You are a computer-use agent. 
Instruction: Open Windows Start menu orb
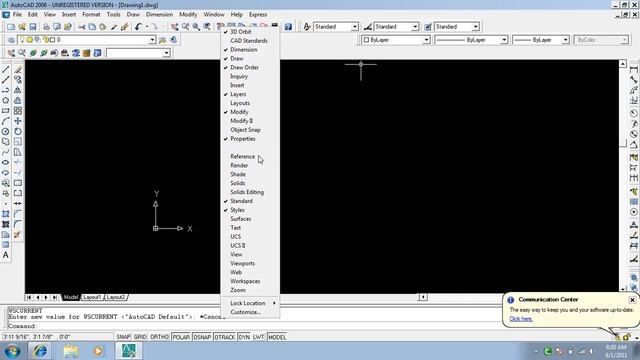12,351
